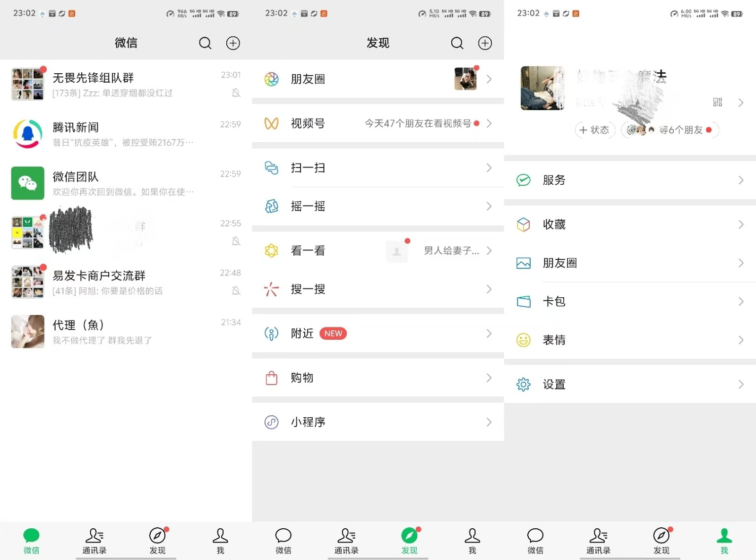Viewport: 756px width, 560px height.
Task: Tap 腾讯新闻 avatar icon
Action: 27,134
